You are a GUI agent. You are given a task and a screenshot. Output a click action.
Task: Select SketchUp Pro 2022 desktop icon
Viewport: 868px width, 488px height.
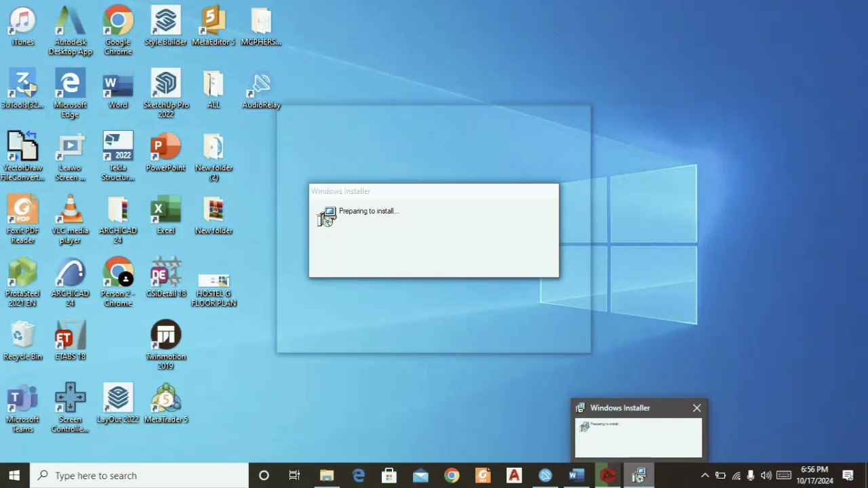[165, 94]
